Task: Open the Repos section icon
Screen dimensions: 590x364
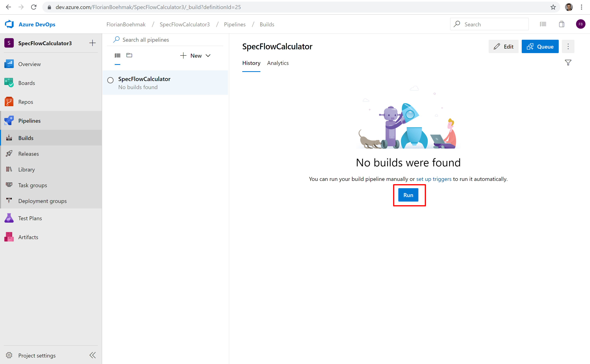Action: (9, 102)
